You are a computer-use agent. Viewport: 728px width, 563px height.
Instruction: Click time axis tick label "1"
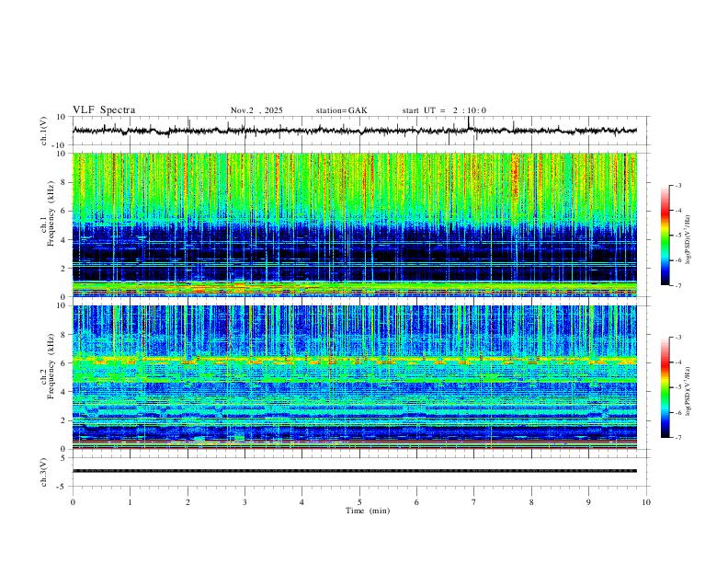pos(130,502)
